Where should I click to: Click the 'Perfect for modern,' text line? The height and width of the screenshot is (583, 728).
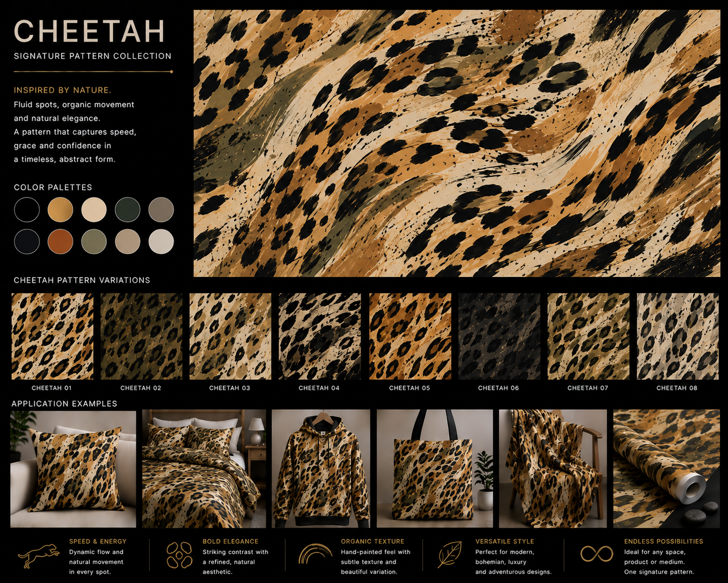pyautogui.click(x=505, y=552)
